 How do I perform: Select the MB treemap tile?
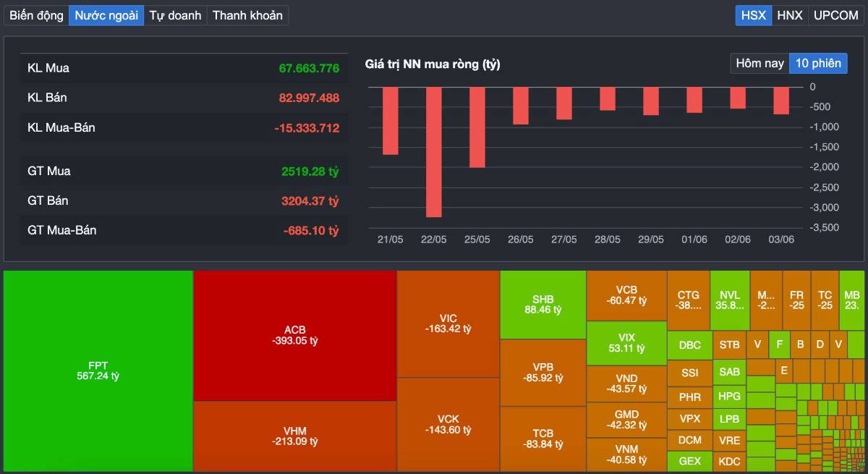pos(852,300)
